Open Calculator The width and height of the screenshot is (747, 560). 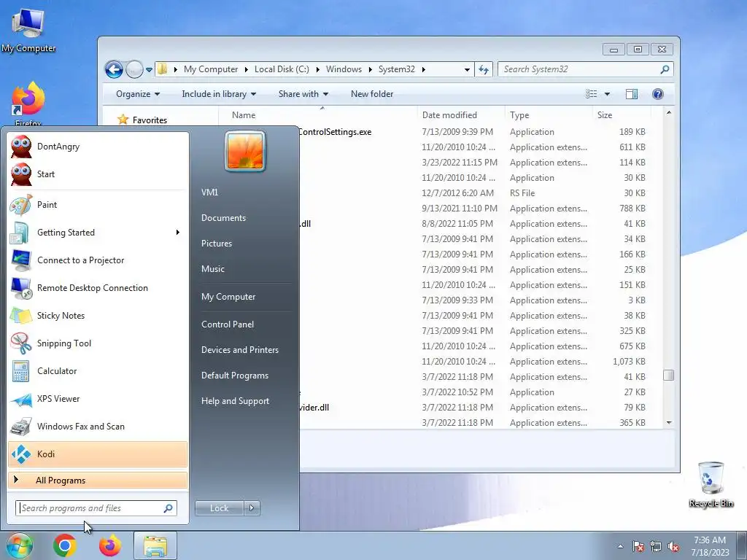tap(97, 371)
